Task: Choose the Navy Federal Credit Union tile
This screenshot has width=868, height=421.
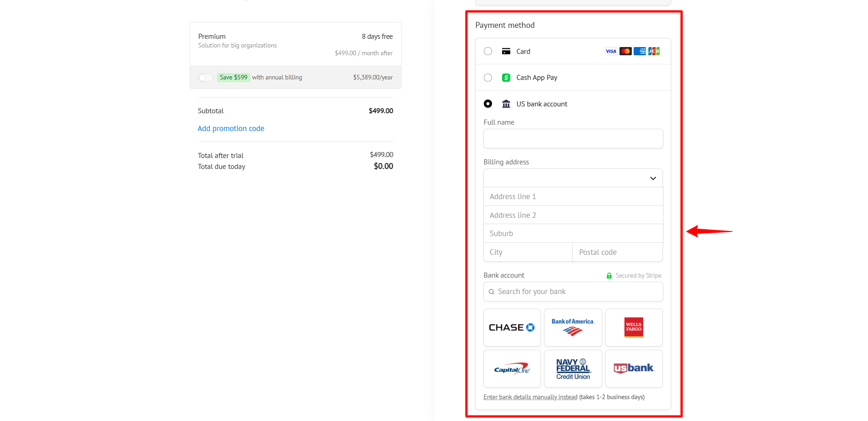Action: click(x=573, y=369)
